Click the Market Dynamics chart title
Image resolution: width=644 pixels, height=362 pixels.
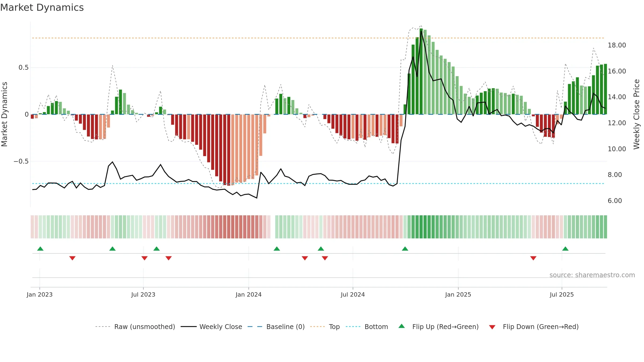[42, 8]
